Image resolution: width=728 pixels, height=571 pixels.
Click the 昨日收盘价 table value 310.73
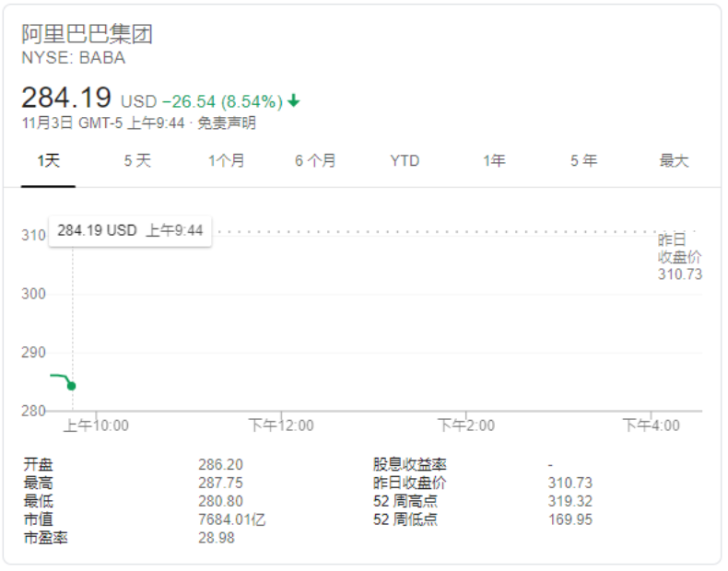pos(570,484)
